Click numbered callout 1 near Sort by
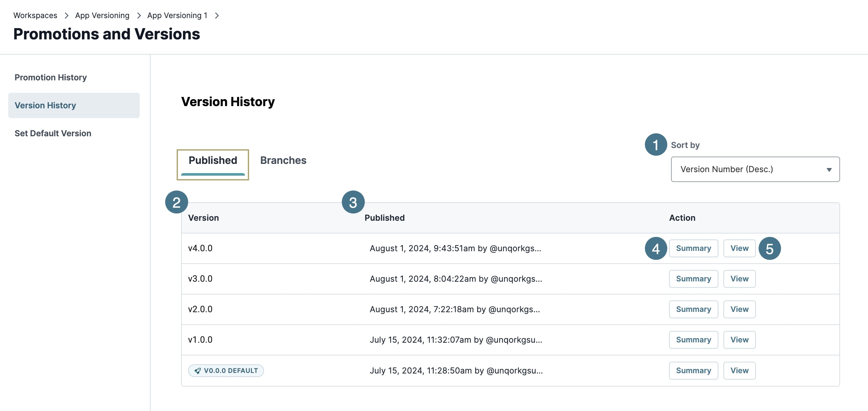 point(655,145)
